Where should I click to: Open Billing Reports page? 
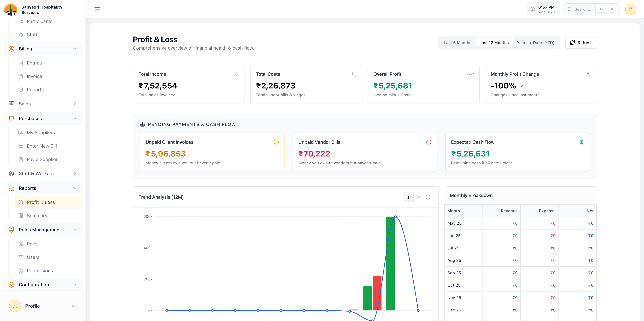tap(47, 90)
